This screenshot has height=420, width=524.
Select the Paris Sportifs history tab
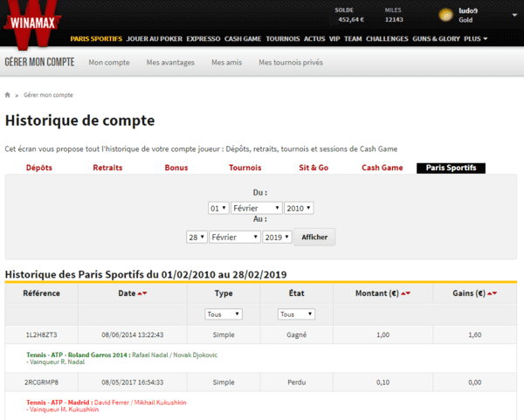[x=451, y=168]
